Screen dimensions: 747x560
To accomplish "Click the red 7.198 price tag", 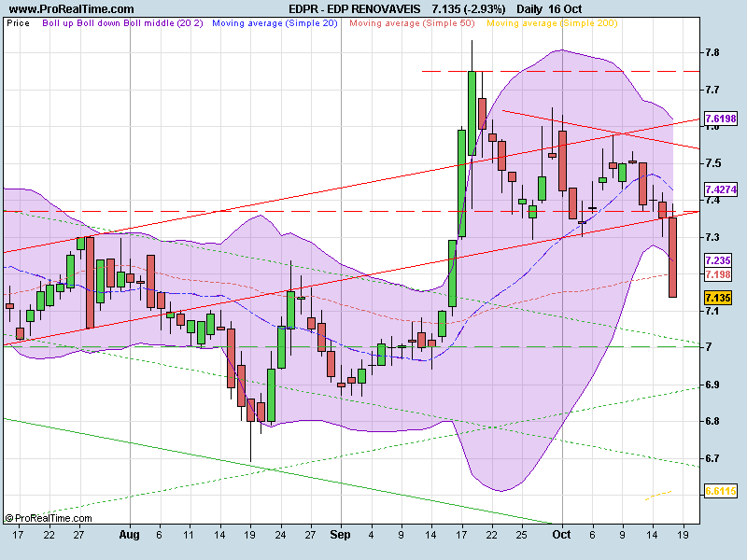I will tap(718, 274).
